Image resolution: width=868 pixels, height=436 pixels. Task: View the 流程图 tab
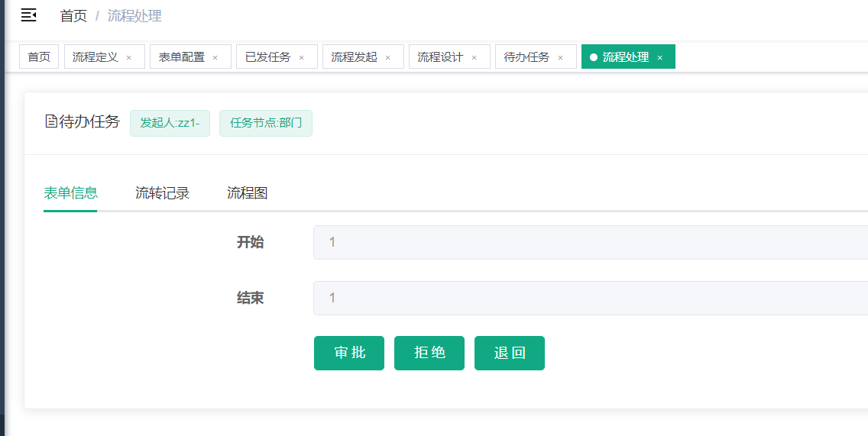coord(248,193)
